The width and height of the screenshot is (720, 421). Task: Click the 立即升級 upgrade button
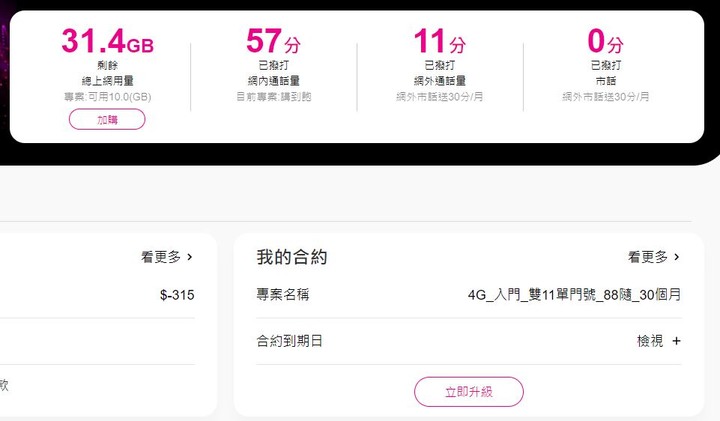pos(469,392)
